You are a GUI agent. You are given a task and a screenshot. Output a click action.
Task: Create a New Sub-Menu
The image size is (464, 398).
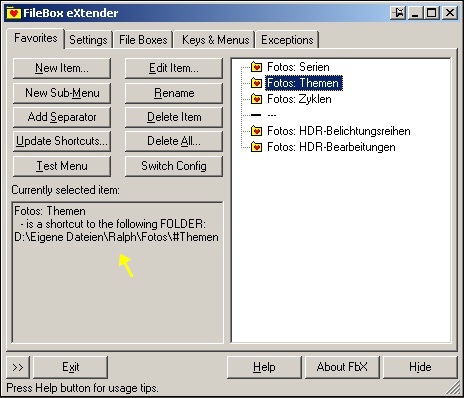(62, 93)
